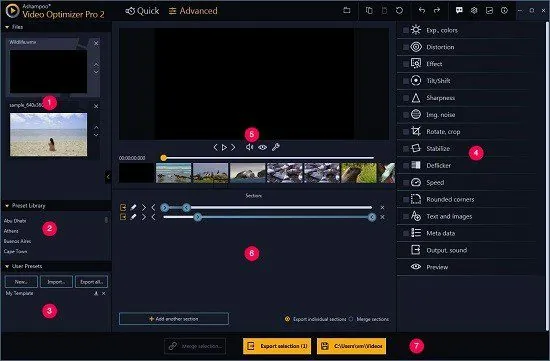
Task: Export the My Template preset icon
Action: [x=96, y=293]
